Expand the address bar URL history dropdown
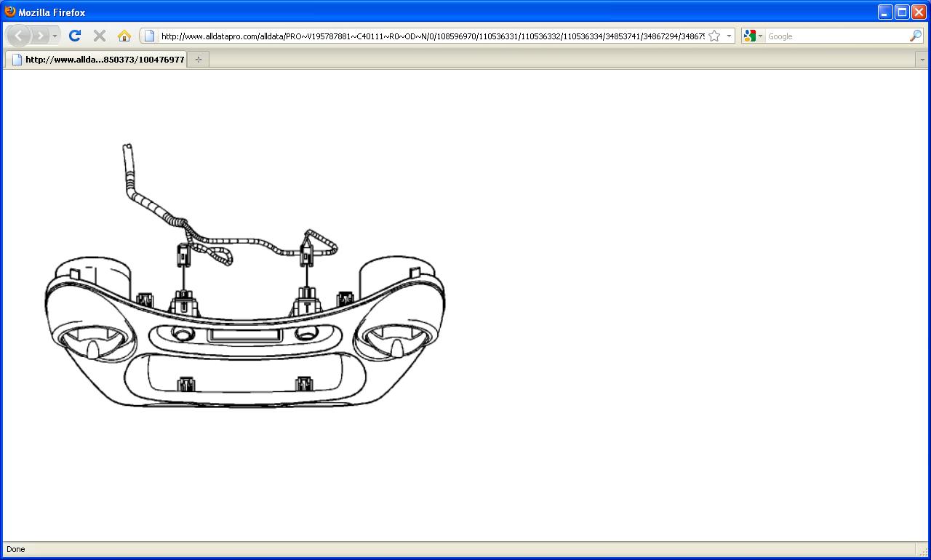This screenshot has height=560, width=931. click(729, 36)
